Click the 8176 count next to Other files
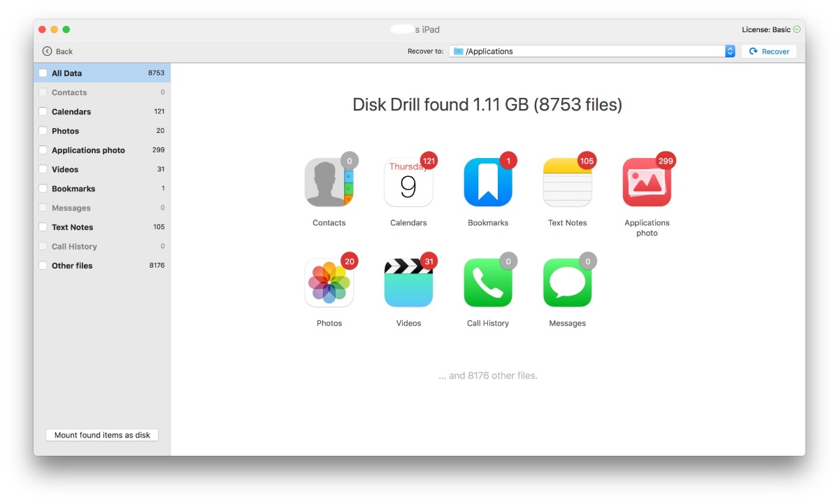 tap(157, 266)
